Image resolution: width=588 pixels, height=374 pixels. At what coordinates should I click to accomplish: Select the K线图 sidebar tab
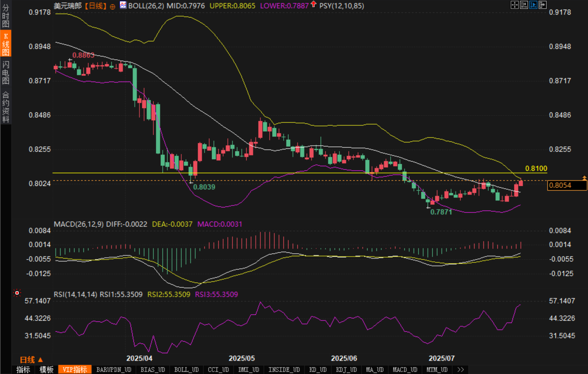click(x=5, y=44)
